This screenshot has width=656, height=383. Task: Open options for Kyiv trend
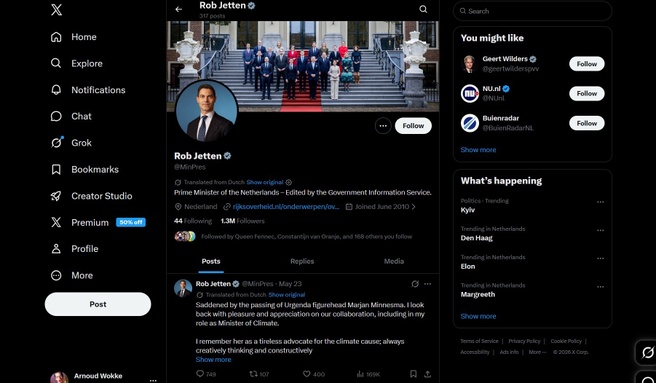click(600, 202)
